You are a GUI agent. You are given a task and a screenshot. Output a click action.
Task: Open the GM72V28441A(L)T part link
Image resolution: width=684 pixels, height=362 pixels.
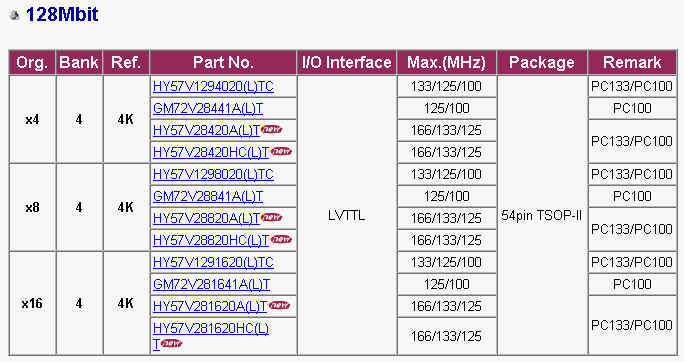(208, 109)
